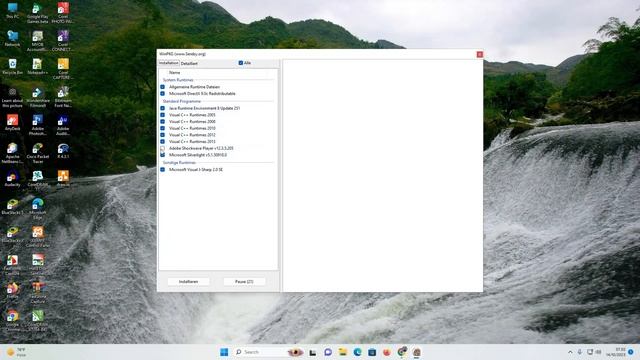640x360 pixels.
Task: Open This PC desktop icon
Action: point(12,11)
